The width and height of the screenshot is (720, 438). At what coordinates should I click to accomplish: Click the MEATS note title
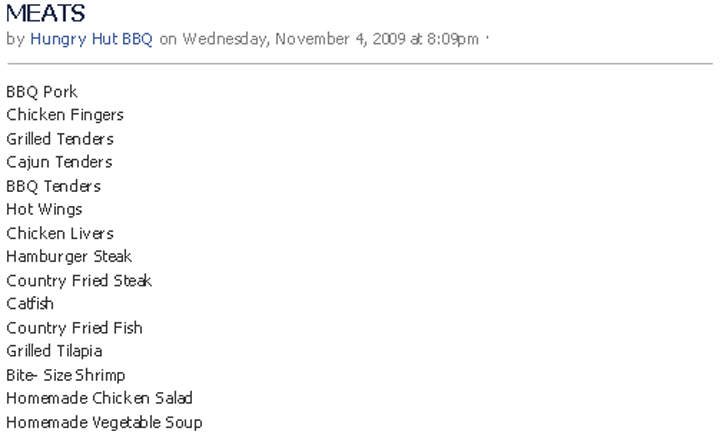(x=46, y=14)
